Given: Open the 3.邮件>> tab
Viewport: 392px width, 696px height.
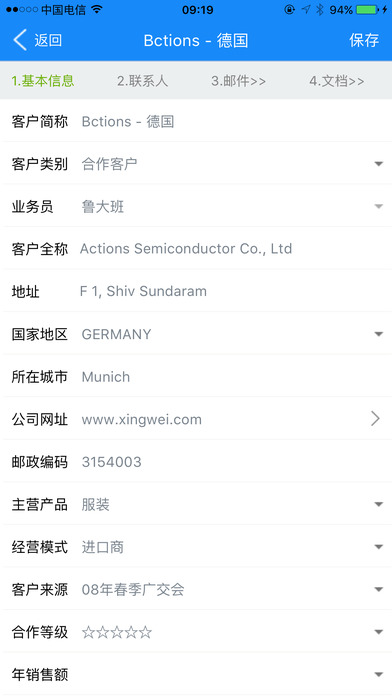Looking at the screenshot, I should coord(238,81).
